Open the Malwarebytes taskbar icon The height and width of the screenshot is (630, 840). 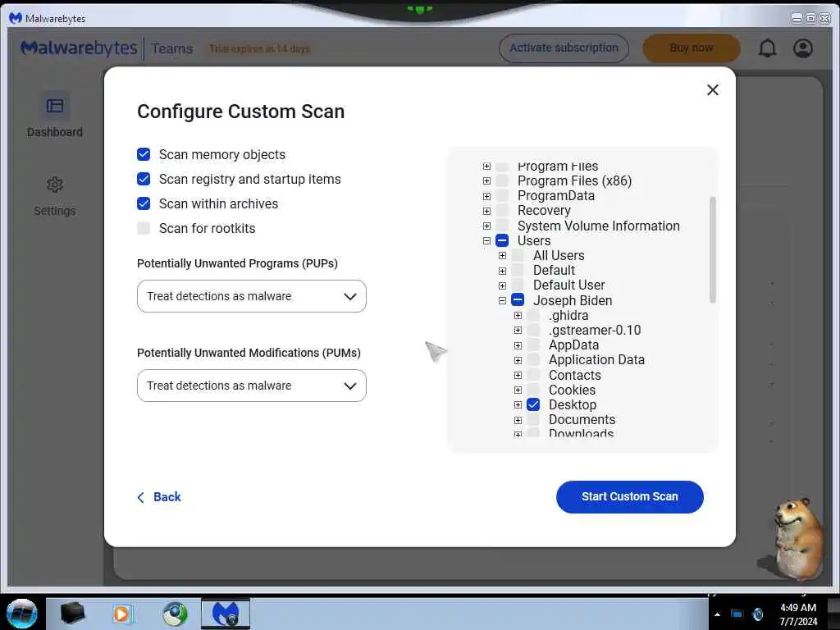click(226, 614)
